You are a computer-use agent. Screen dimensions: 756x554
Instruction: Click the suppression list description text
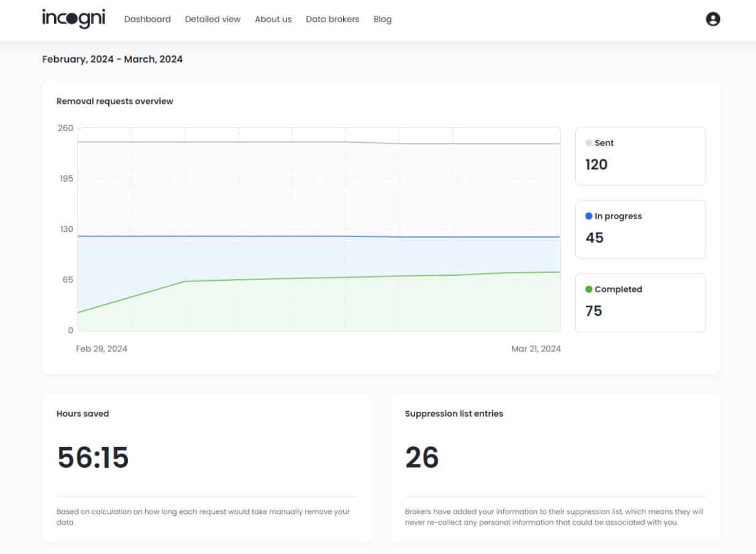click(x=554, y=516)
